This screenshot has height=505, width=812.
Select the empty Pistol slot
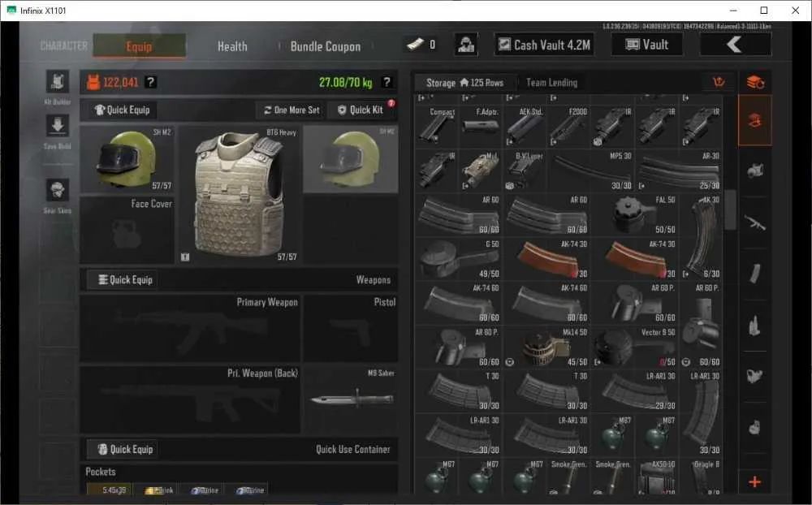[351, 328]
